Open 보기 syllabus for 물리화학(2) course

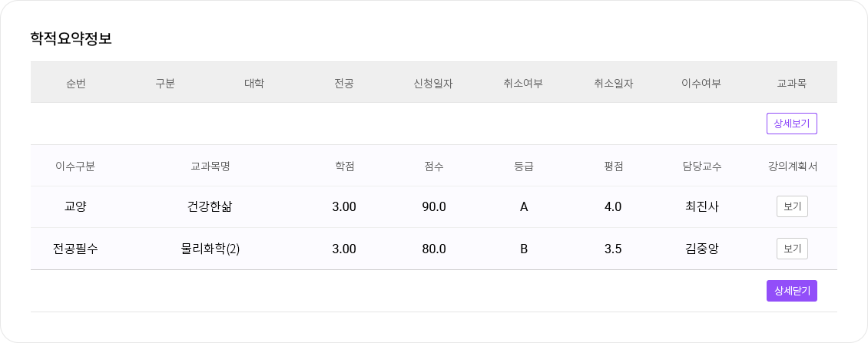point(792,249)
